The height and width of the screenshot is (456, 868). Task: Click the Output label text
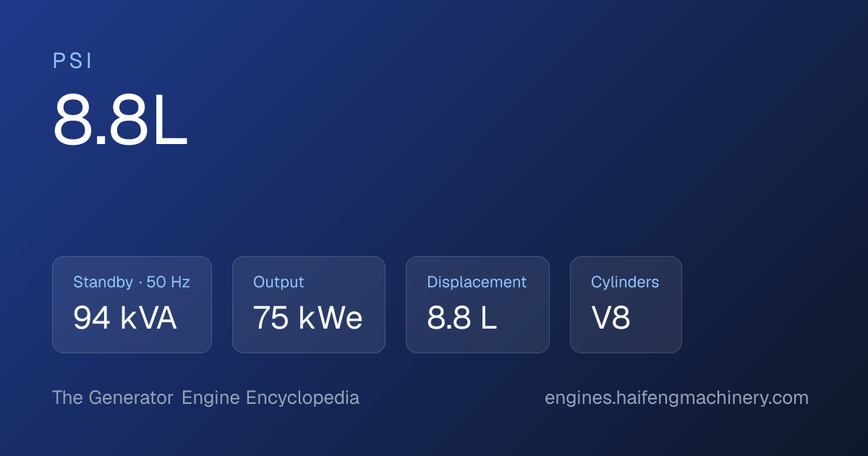tap(278, 283)
